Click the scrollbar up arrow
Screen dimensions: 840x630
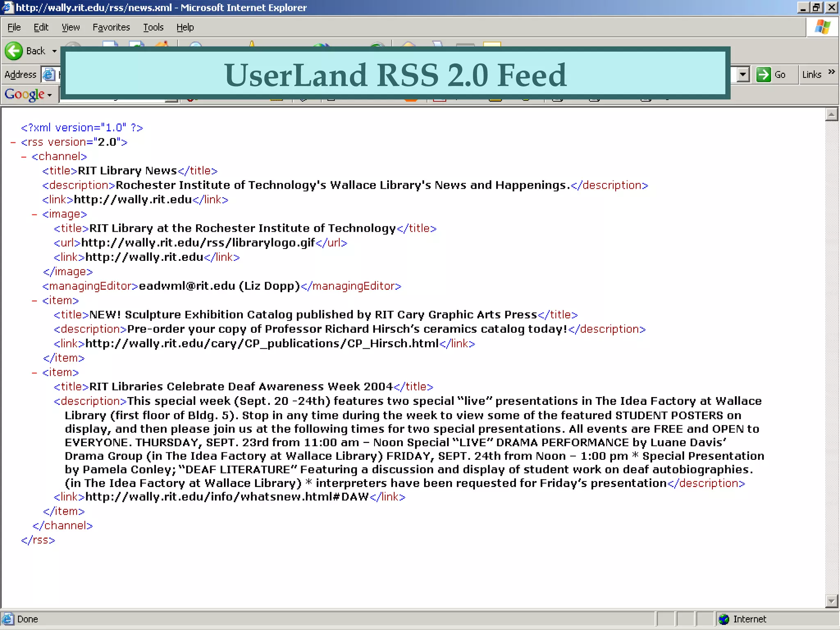831,114
